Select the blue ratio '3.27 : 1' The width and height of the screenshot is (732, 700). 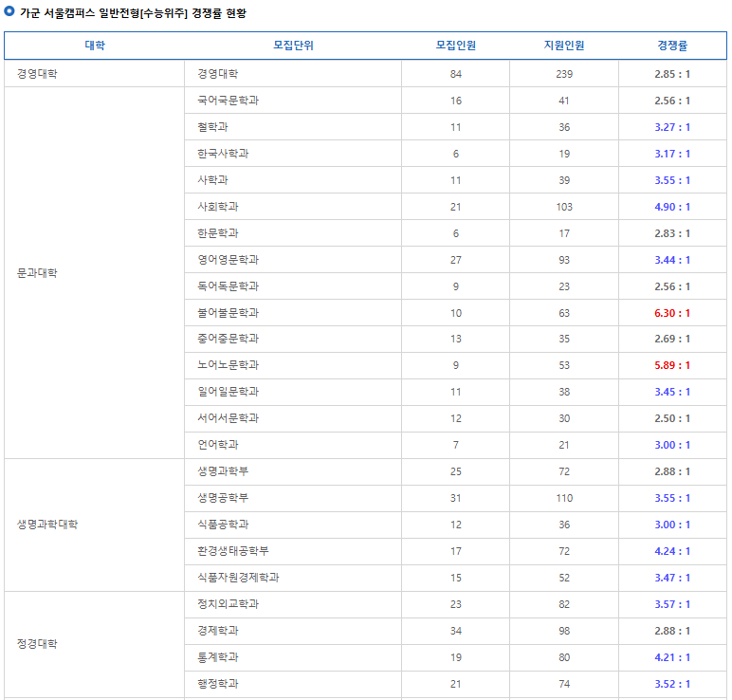click(x=672, y=127)
